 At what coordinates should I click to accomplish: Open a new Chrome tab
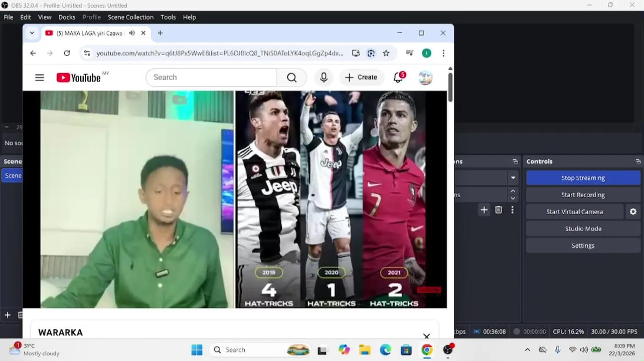[x=160, y=33]
